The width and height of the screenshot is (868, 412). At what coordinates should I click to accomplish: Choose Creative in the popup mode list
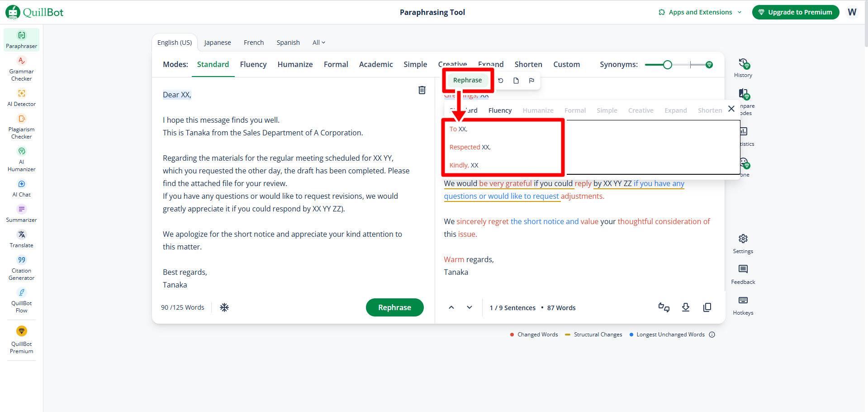640,110
